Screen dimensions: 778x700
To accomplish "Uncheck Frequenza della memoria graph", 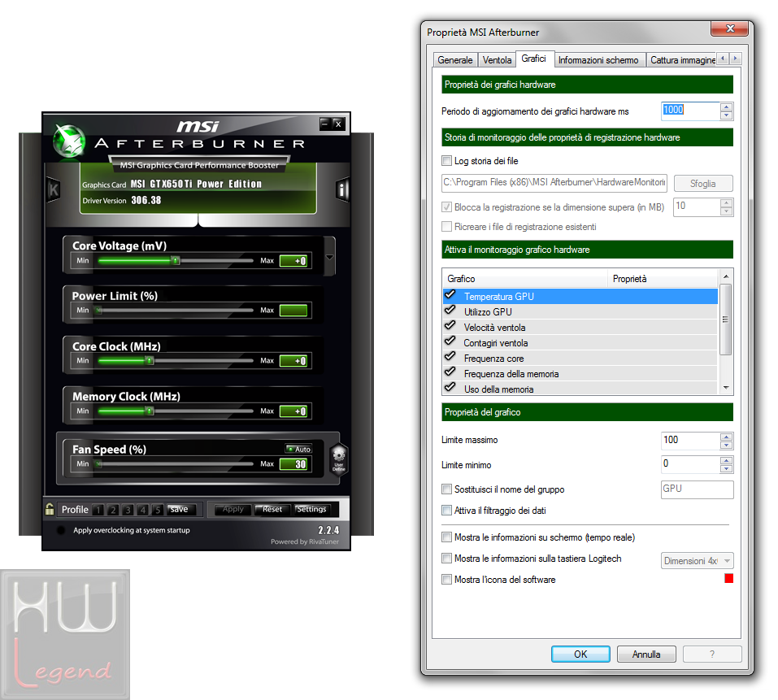I will tap(450, 372).
